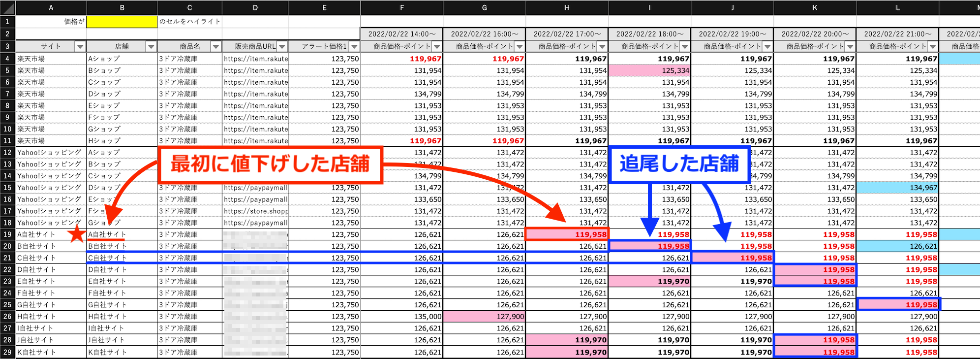
Task: Click the red star marker beside A自社サイト
Action: click(x=76, y=234)
